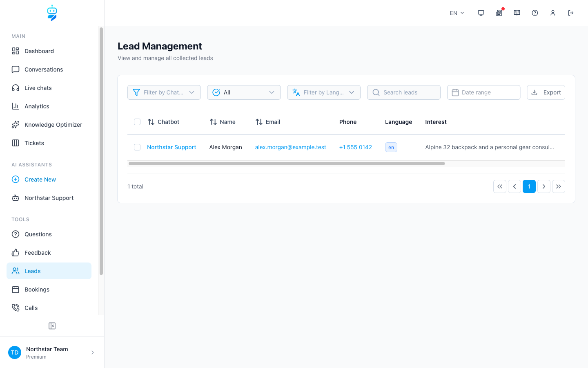Open the Date range picker field
Image resolution: width=588 pixels, height=368 pixels.
(484, 92)
